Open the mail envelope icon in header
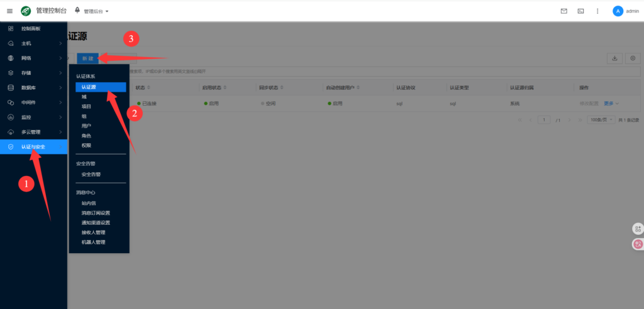644x309 pixels. (563, 11)
